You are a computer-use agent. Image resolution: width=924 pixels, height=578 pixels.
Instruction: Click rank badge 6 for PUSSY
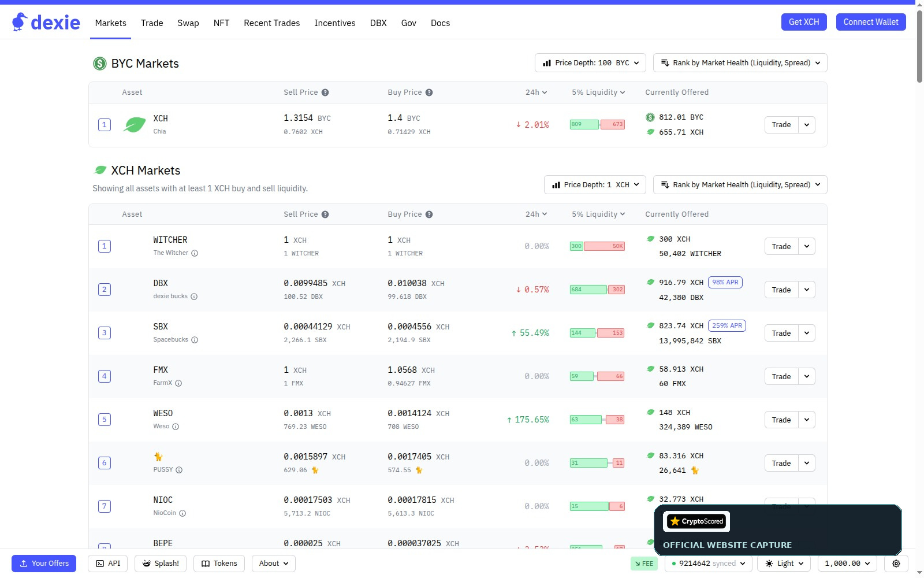(x=105, y=463)
